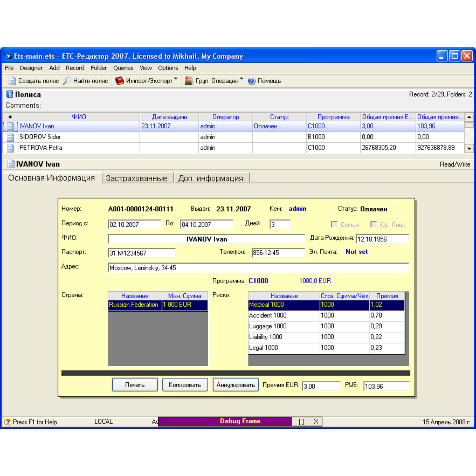This screenshot has height=476, width=476.
Task: Click the Not set email link
Action: click(357, 252)
